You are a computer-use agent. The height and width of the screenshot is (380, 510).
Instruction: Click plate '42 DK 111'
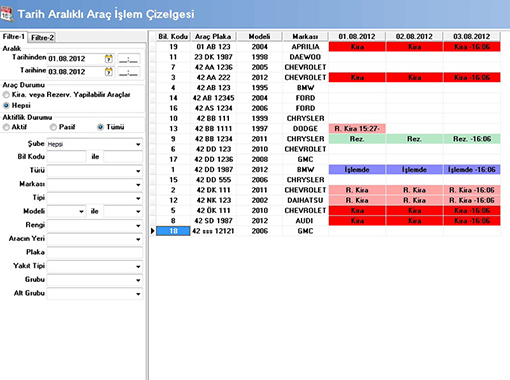coord(213,190)
